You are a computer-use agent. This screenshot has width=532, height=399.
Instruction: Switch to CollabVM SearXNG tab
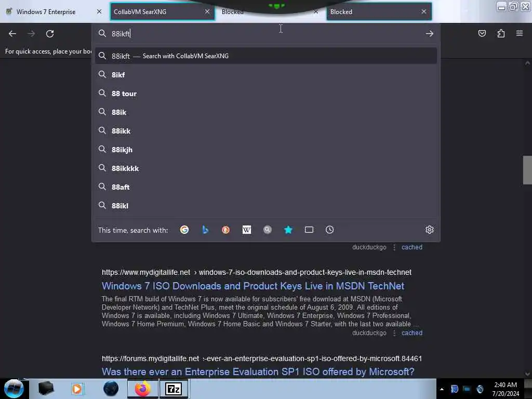click(x=163, y=11)
